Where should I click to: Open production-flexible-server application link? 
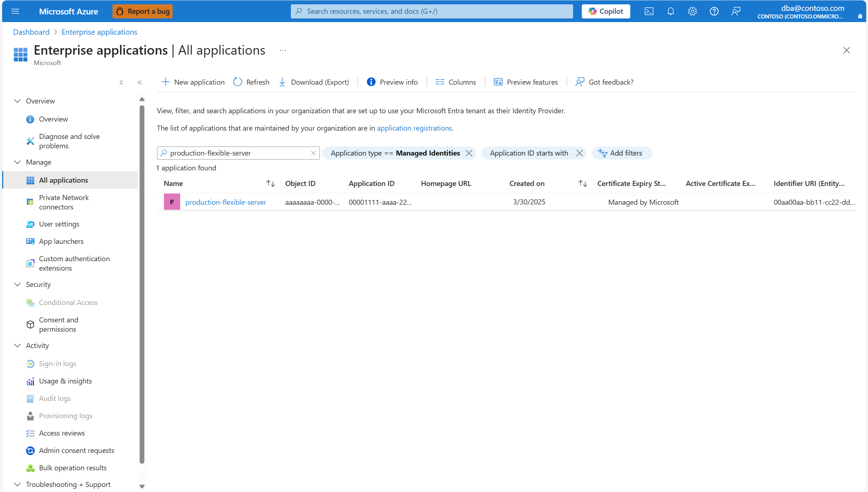[x=226, y=202]
